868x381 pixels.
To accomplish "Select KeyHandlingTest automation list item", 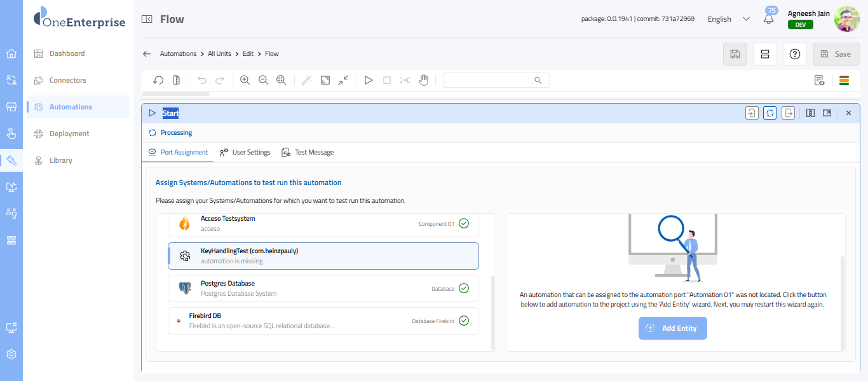I will coord(323,256).
